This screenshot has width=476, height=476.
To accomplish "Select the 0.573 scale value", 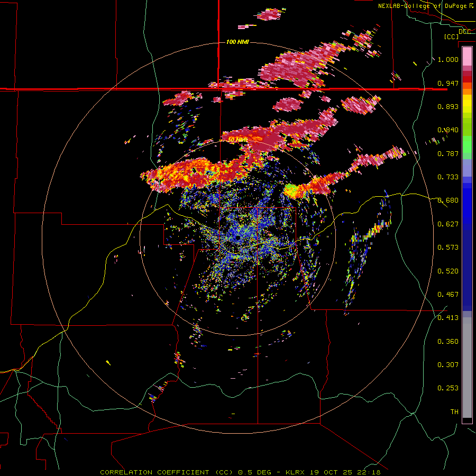I will coord(448,248).
